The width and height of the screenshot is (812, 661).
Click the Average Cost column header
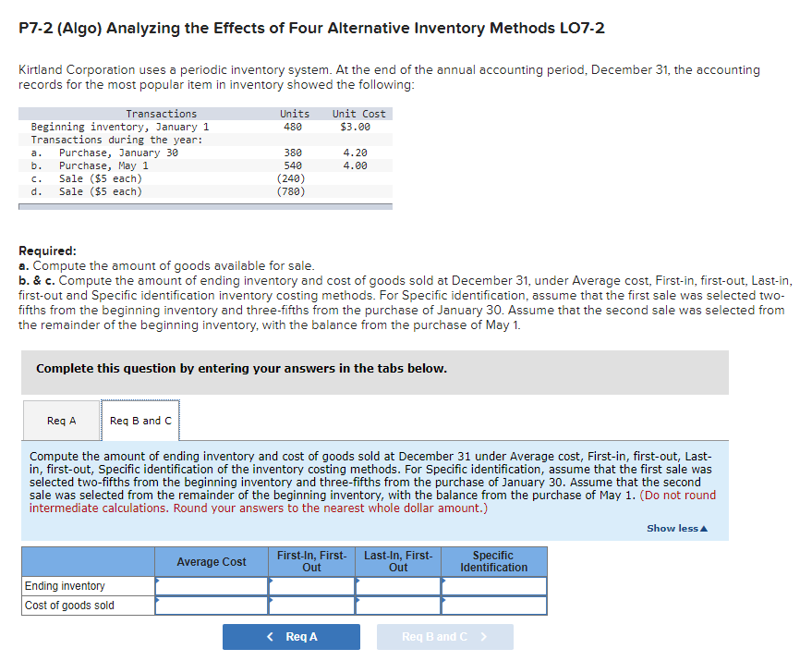point(212,561)
